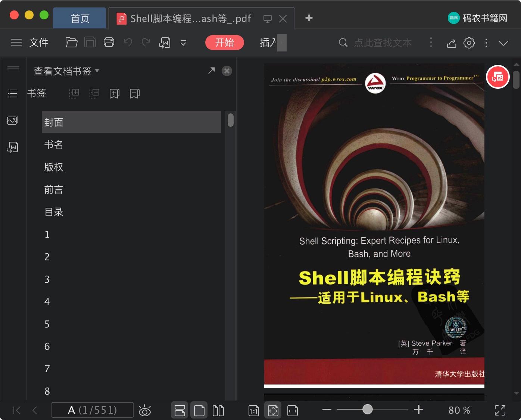Viewport: 521px width, 420px height.
Task: Click the presentation screen icon on tab
Action: coord(268,19)
